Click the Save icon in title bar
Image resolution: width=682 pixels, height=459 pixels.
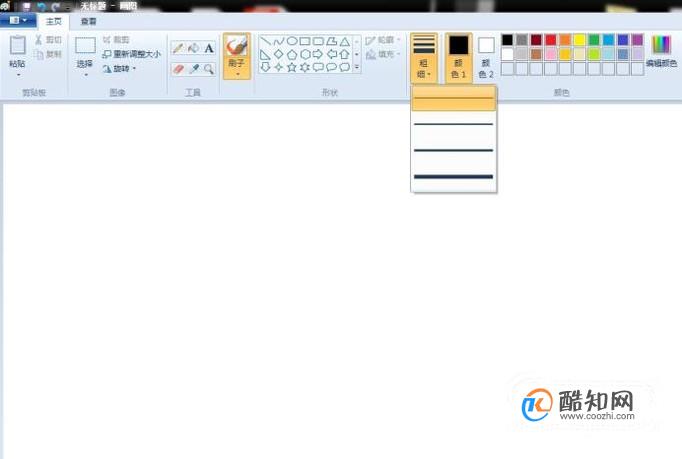coord(27,7)
